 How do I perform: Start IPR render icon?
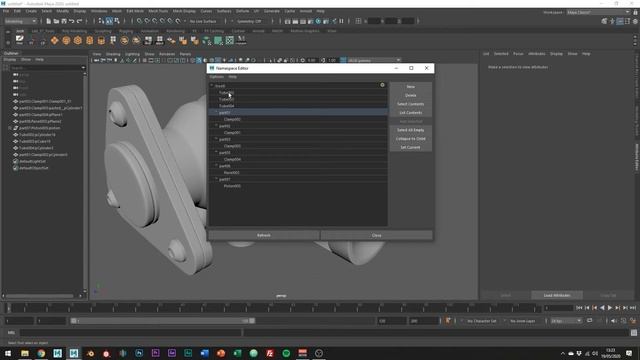pos(303,21)
